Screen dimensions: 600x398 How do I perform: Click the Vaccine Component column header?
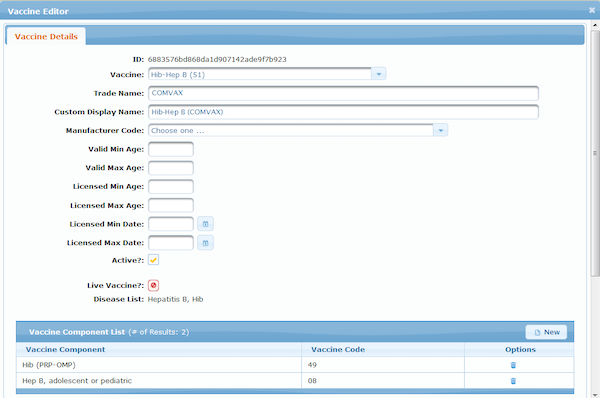[x=159, y=349]
